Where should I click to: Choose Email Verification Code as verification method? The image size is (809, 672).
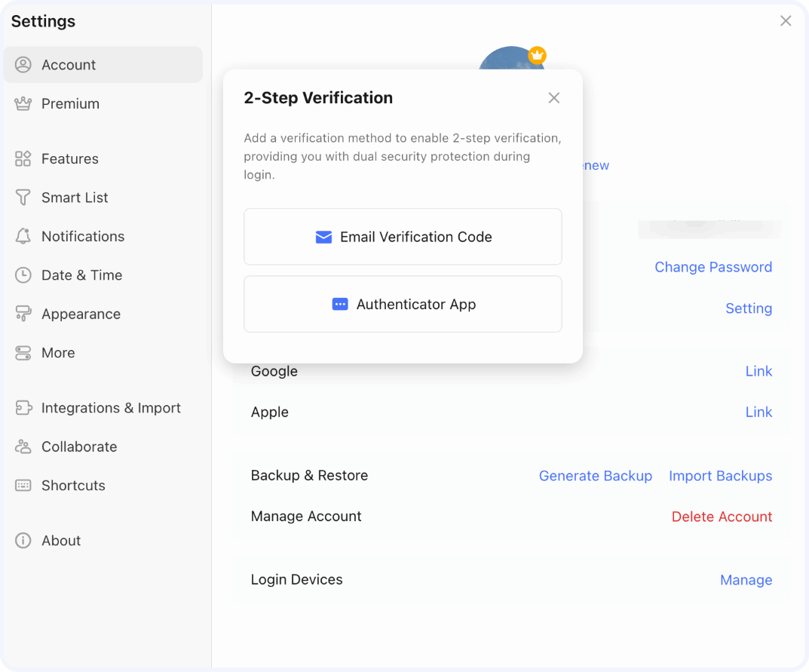click(x=403, y=236)
